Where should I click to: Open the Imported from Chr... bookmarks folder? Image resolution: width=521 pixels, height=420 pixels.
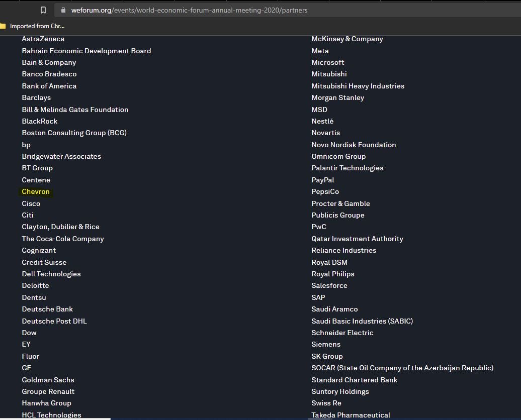click(x=32, y=26)
